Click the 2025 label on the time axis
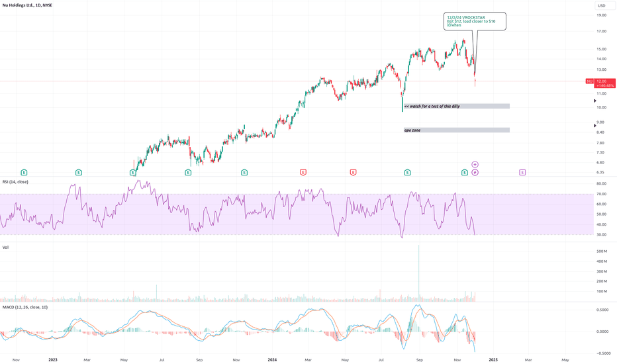This screenshot has height=364, width=617. pos(493,359)
